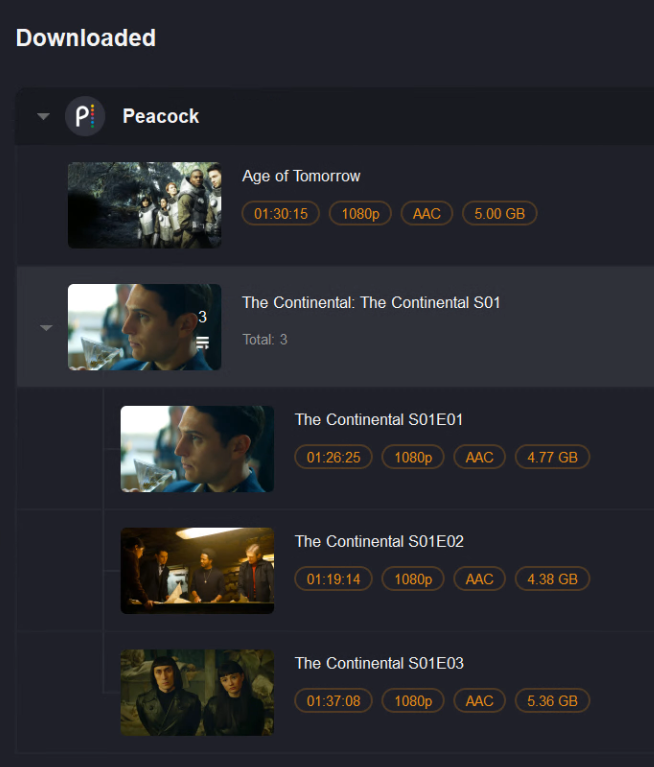Open The Continental S01E01 thumbnail
Image resolution: width=654 pixels, height=767 pixels.
(x=197, y=448)
